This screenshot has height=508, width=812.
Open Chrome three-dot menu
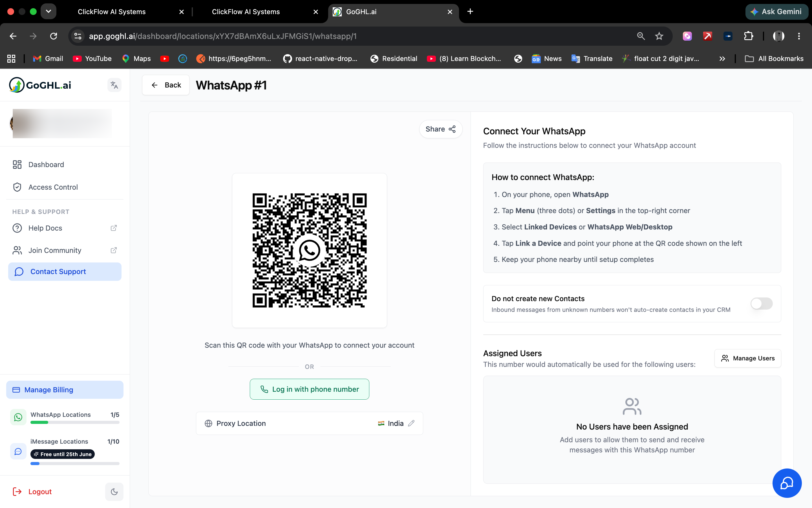(x=798, y=36)
